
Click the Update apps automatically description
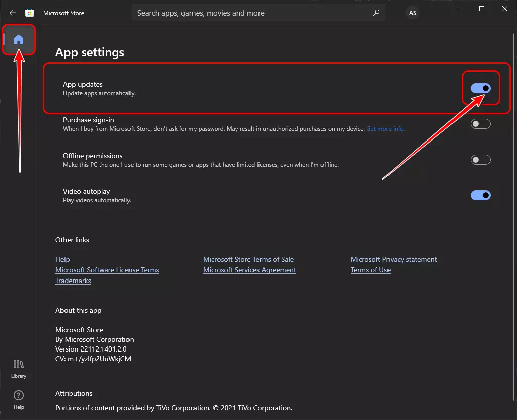(99, 93)
